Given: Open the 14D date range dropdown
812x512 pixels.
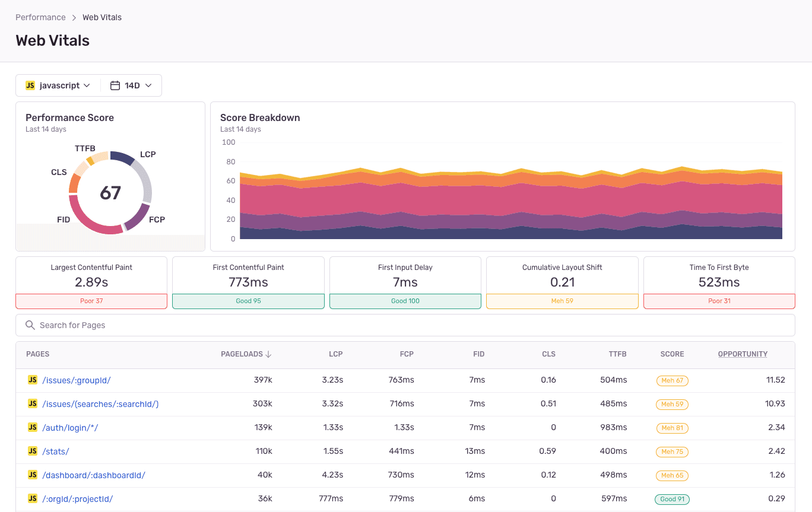Looking at the screenshot, I should click(x=131, y=85).
